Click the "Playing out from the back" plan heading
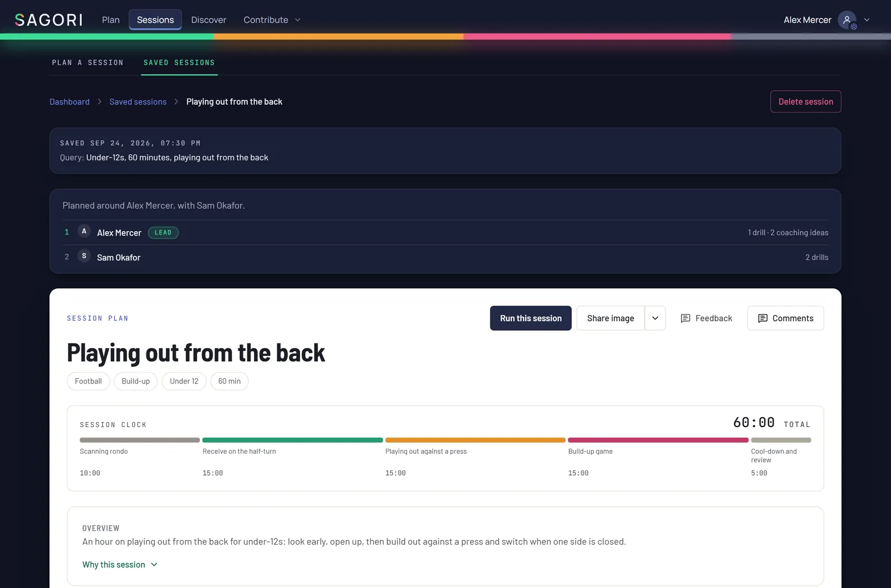Image resolution: width=891 pixels, height=588 pixels. (196, 353)
